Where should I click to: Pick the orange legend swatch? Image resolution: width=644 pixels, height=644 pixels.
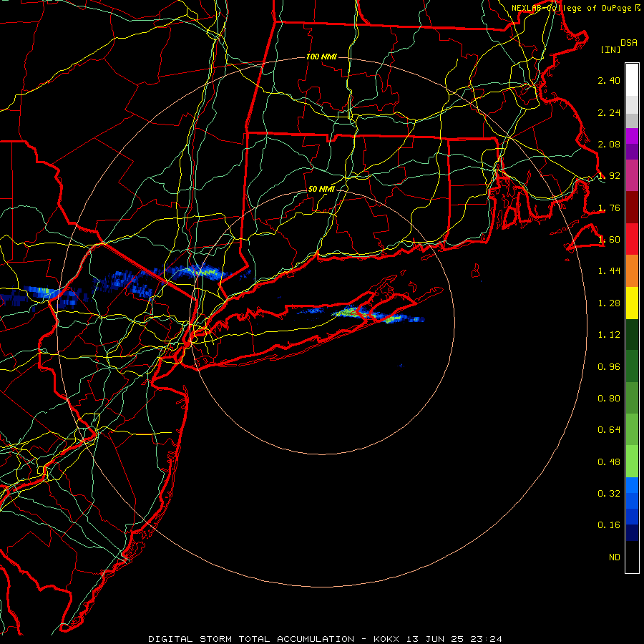pyautogui.click(x=632, y=271)
